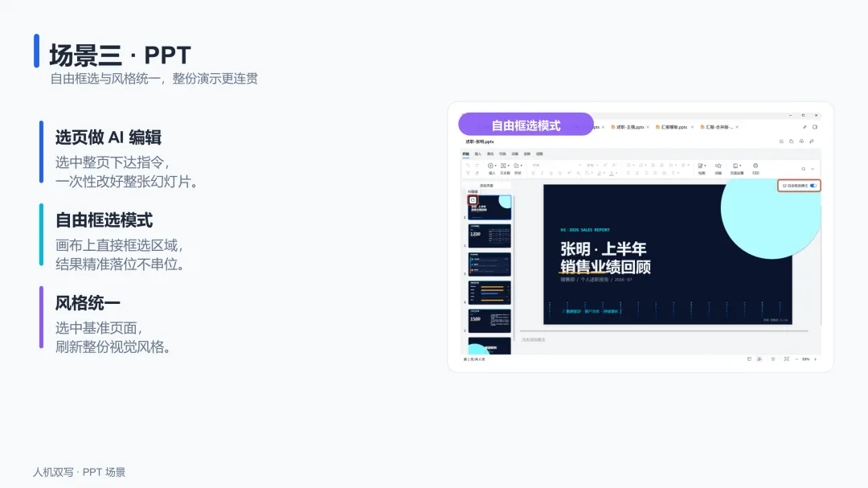Viewport: 868px width, 488px height.
Task: Click the 形状 shapes icon
Action: coord(516,166)
